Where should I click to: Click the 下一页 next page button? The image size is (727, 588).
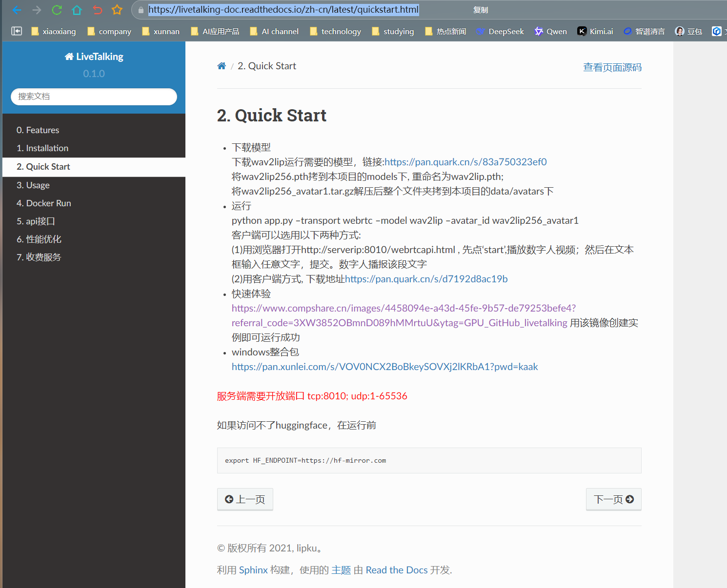click(x=614, y=499)
